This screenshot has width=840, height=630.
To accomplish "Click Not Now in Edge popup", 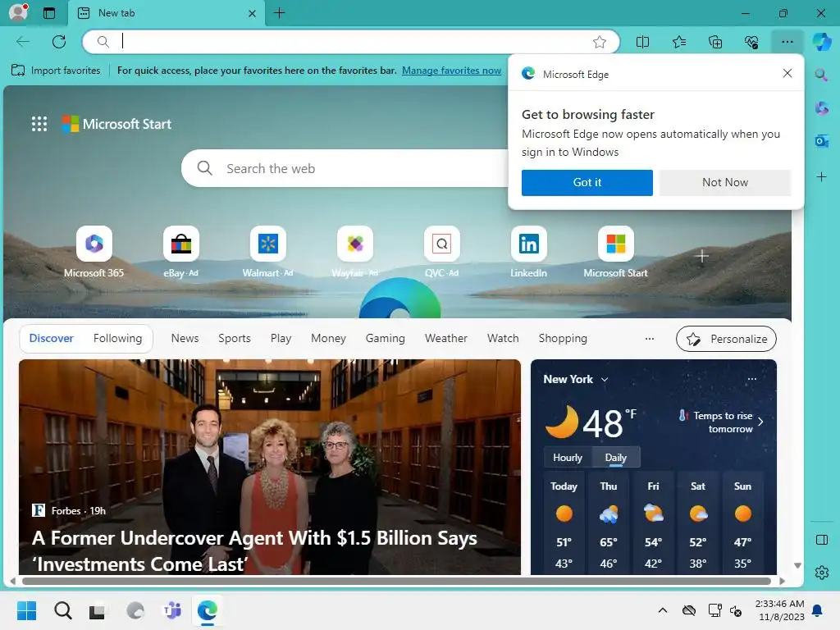I will point(725,183).
